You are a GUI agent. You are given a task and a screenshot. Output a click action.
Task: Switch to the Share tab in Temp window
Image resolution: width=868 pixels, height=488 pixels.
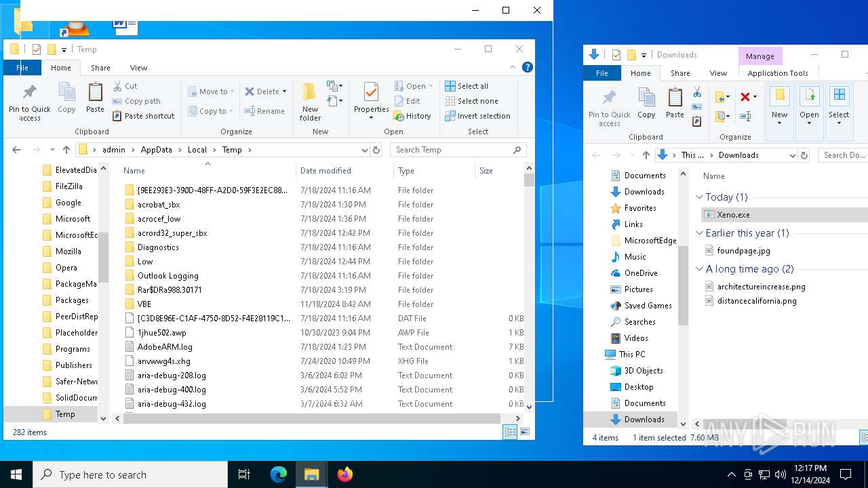pyautogui.click(x=100, y=68)
